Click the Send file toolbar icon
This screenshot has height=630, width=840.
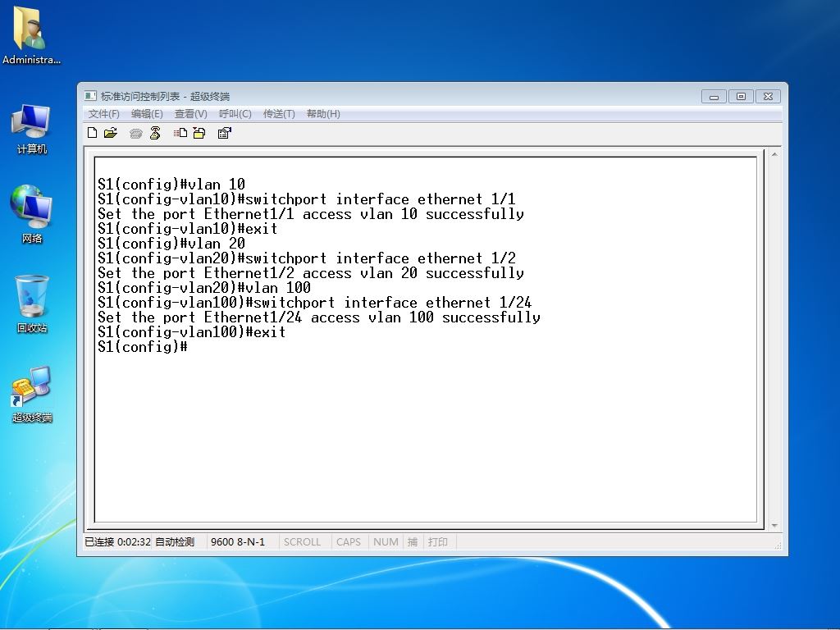[180, 133]
